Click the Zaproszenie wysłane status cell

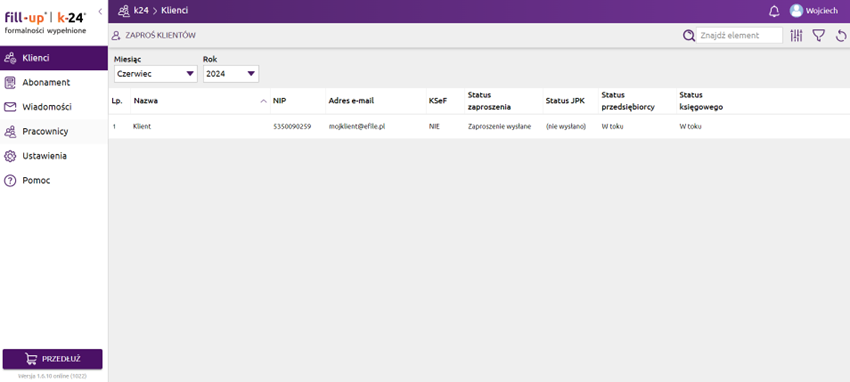[x=499, y=126]
